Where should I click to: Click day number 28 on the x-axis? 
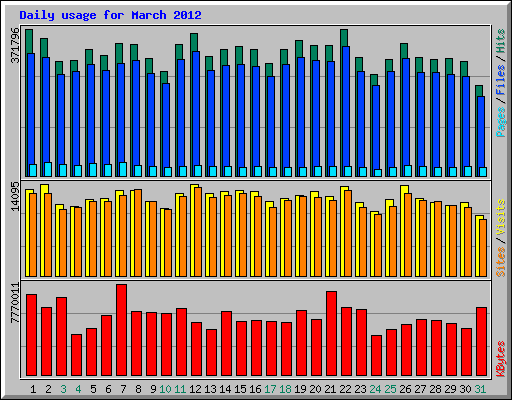click(435, 389)
